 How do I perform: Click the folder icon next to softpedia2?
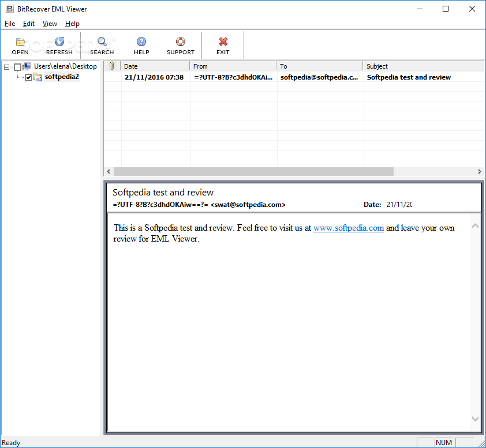pos(38,77)
